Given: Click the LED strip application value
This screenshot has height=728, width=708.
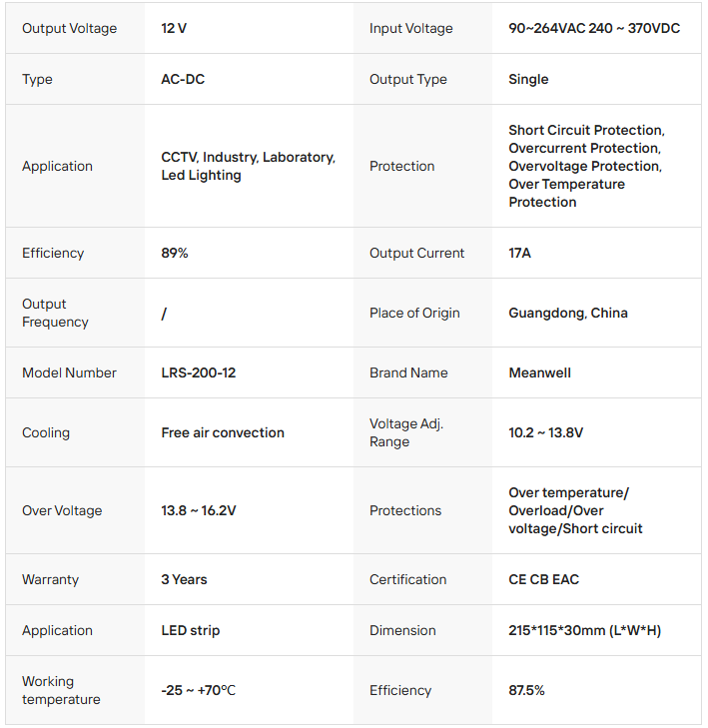Looking at the screenshot, I should point(190,630).
